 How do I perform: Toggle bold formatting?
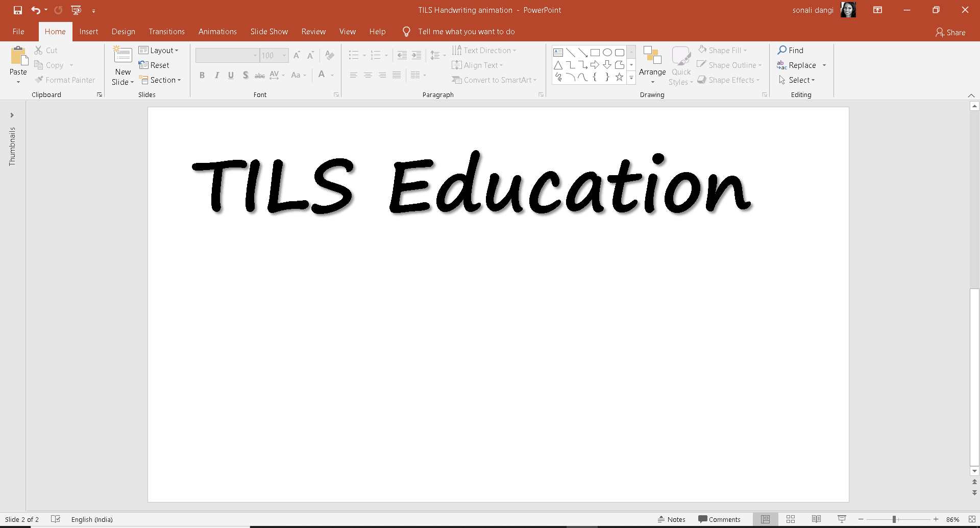tap(202, 75)
